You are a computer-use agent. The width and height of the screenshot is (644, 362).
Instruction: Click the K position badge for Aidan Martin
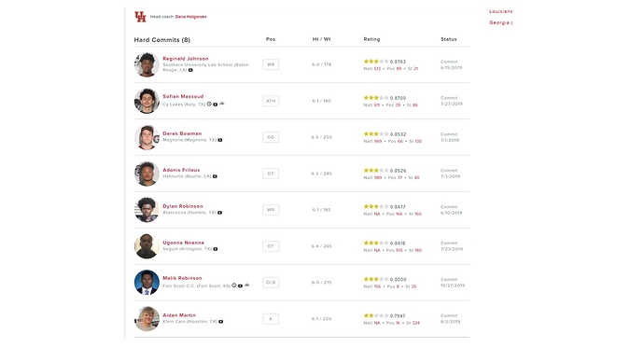pos(271,319)
